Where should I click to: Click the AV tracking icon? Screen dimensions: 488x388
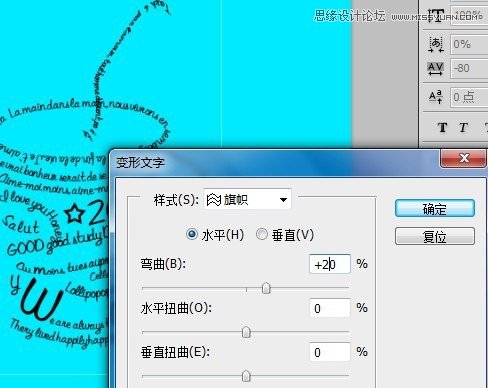[435, 69]
